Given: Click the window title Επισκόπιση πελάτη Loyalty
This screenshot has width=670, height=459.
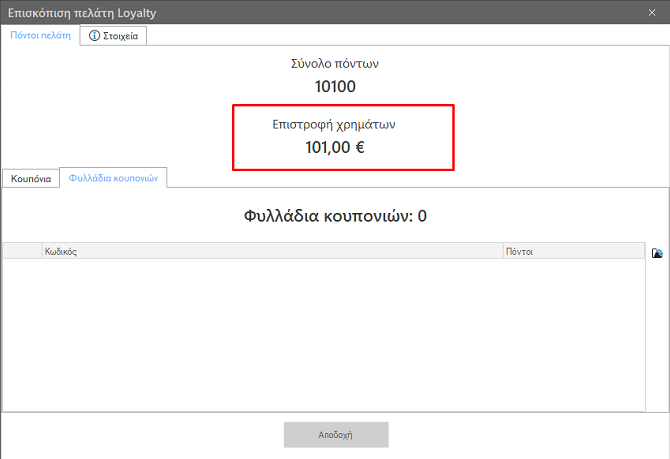Looking at the screenshot, I should (x=82, y=13).
